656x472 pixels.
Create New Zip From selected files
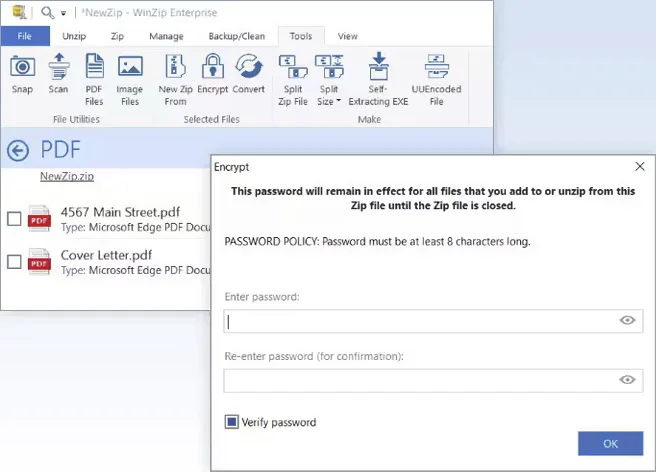(175, 80)
